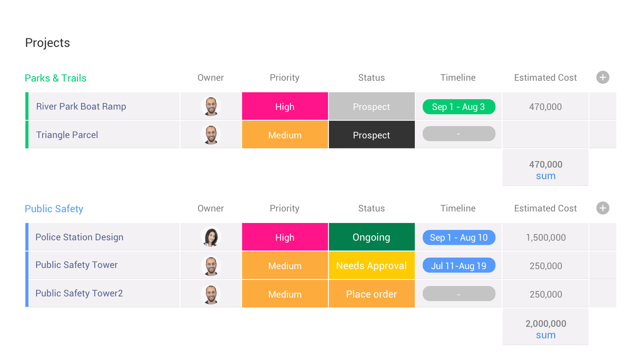Viewport: 644px width, 356px height.
Task: Click sum link under Public Safety total
Action: pyautogui.click(x=546, y=335)
